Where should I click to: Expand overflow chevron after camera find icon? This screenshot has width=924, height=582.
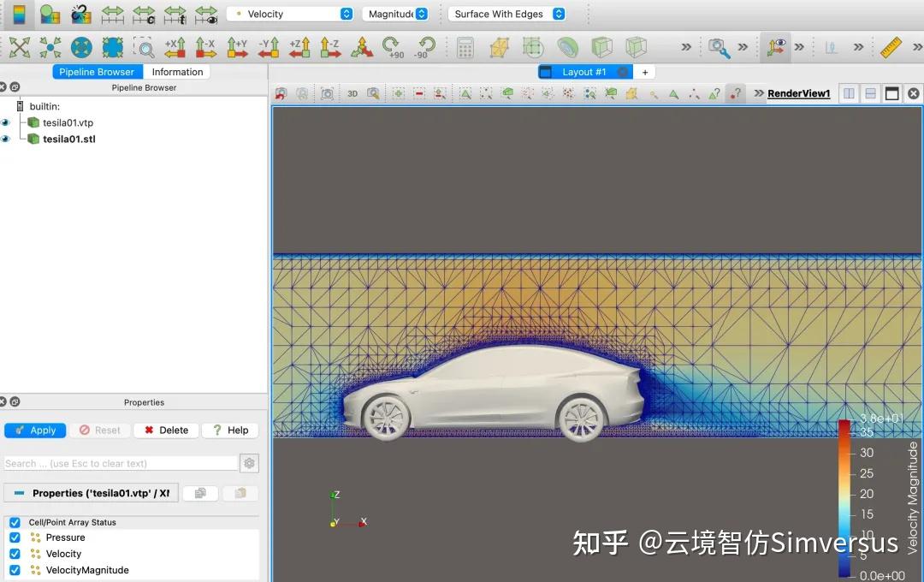(x=743, y=47)
